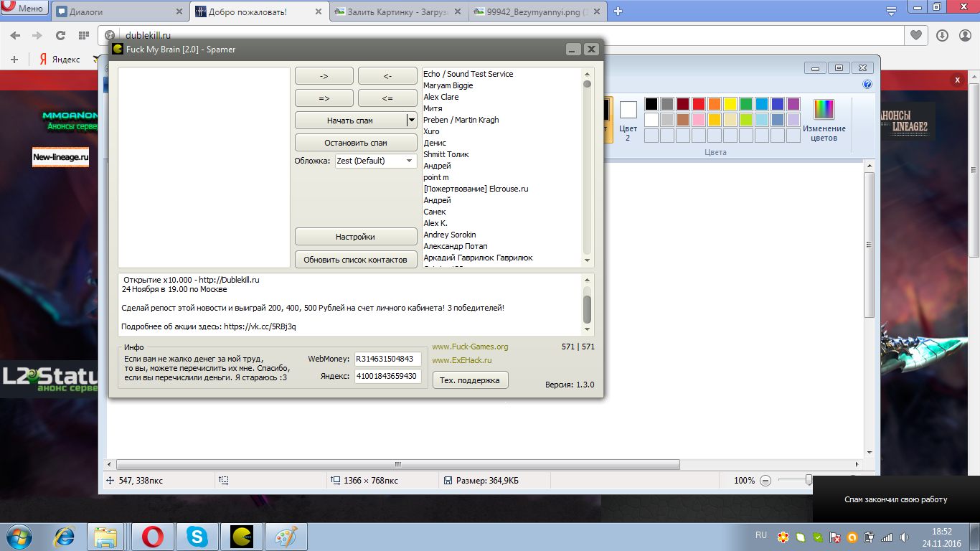Pick the black color swatch in Paint
Image resolution: width=980 pixels, height=551 pixels.
coord(651,104)
